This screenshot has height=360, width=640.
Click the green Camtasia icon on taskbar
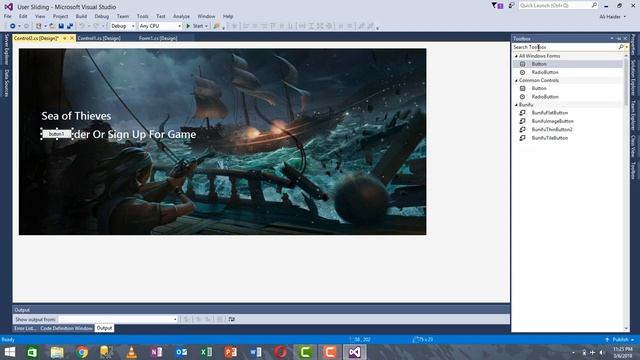[305, 352]
